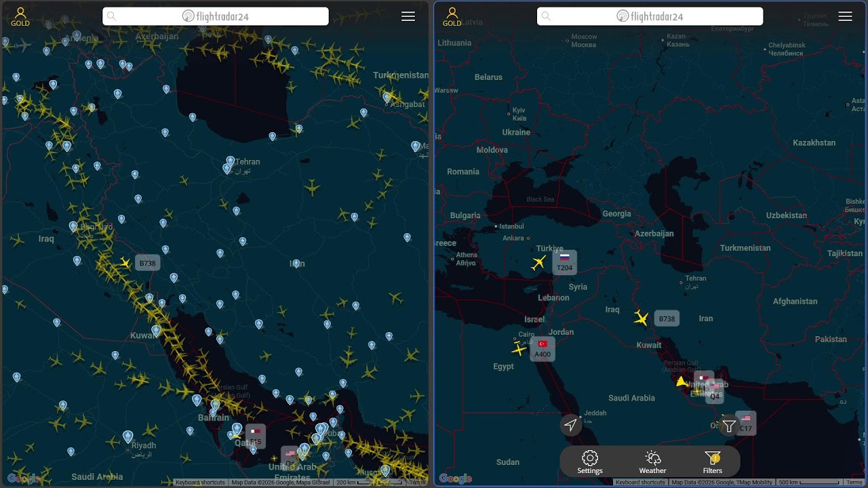Click the Jeddah city label
The height and width of the screenshot is (488, 868).
click(x=595, y=413)
